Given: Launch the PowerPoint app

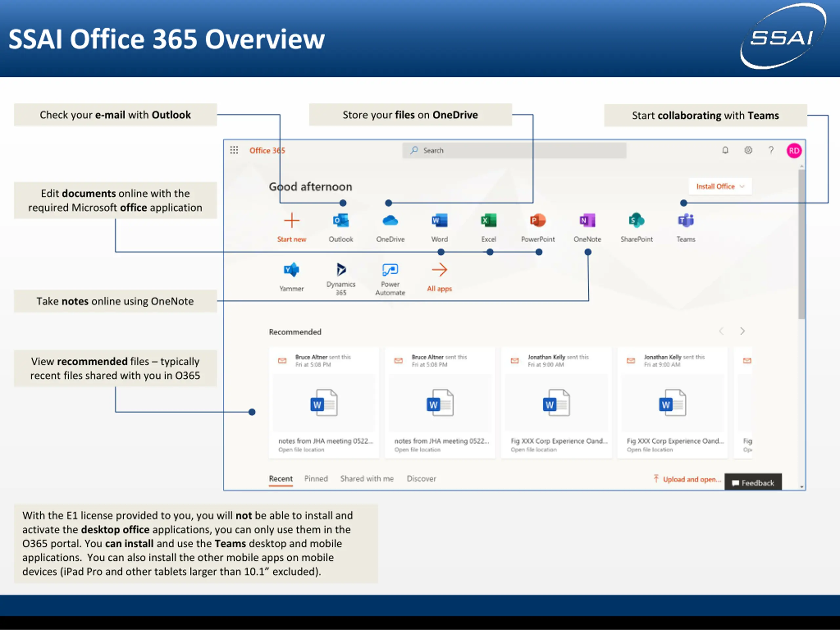Looking at the screenshot, I should pyautogui.click(x=538, y=227).
